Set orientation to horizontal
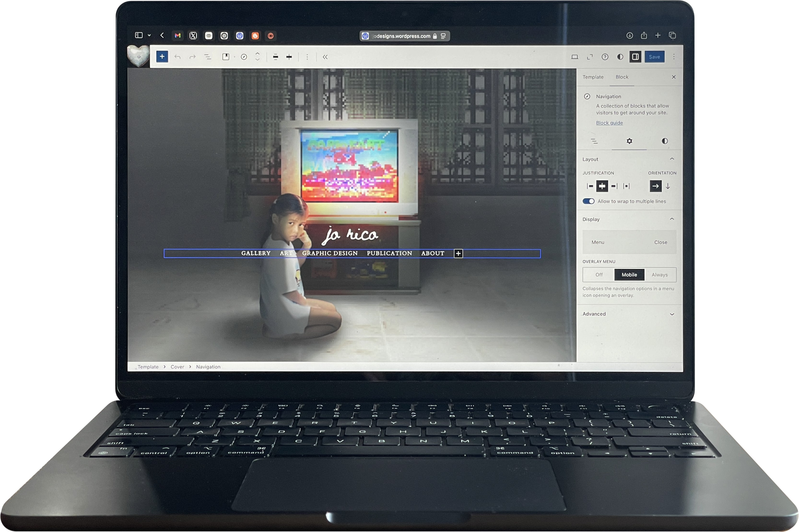 click(656, 186)
